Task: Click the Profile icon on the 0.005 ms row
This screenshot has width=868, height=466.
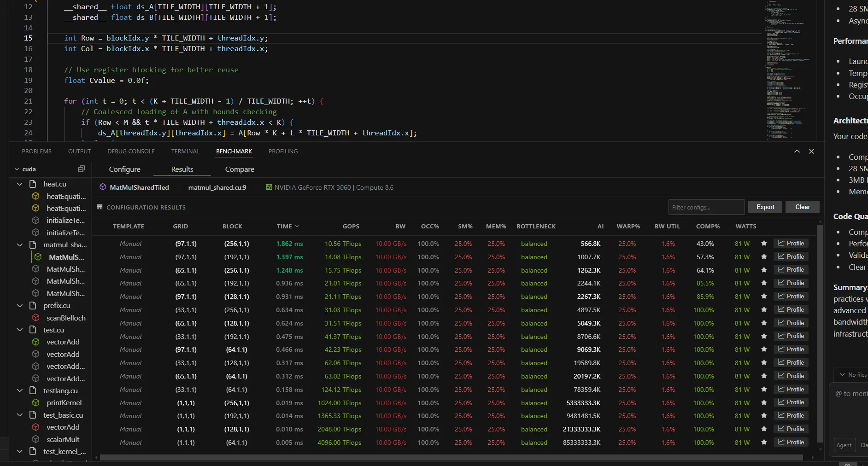Action: click(x=791, y=443)
